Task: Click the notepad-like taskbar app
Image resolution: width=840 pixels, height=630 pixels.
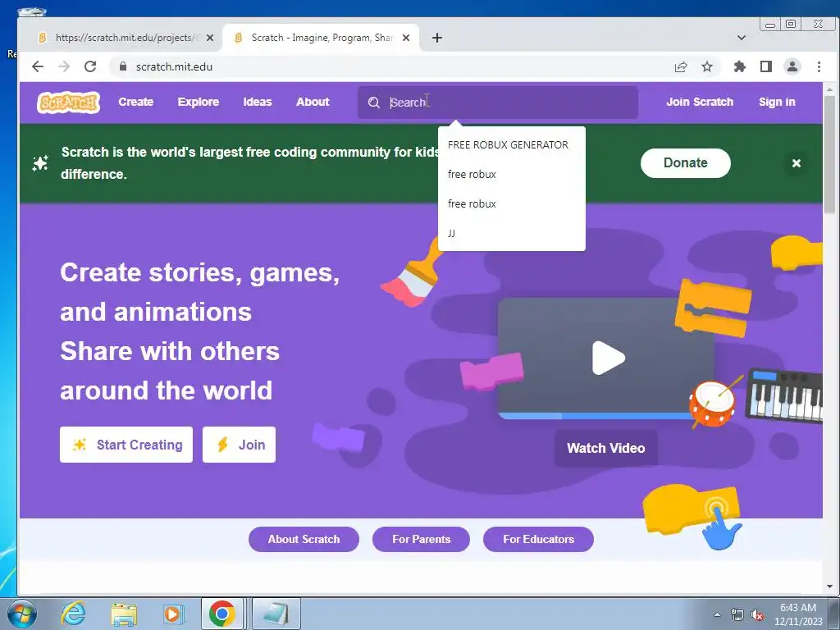Action: point(276,614)
